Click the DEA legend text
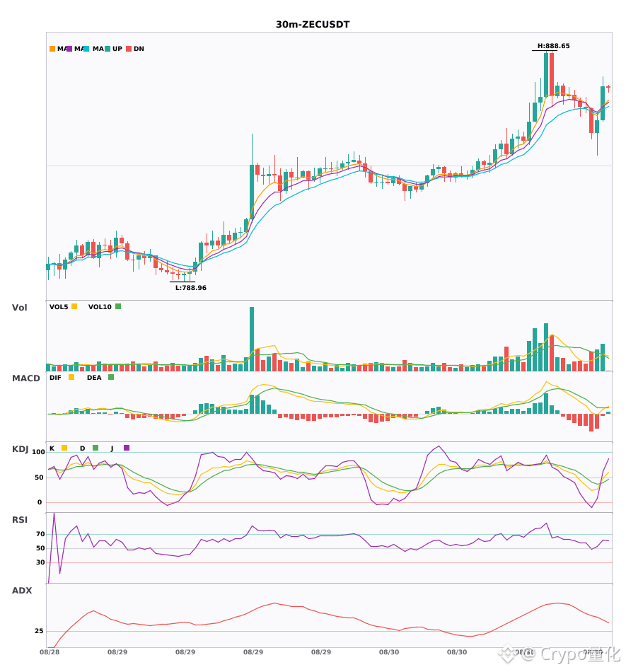The width and height of the screenshot is (626, 672). coord(94,378)
